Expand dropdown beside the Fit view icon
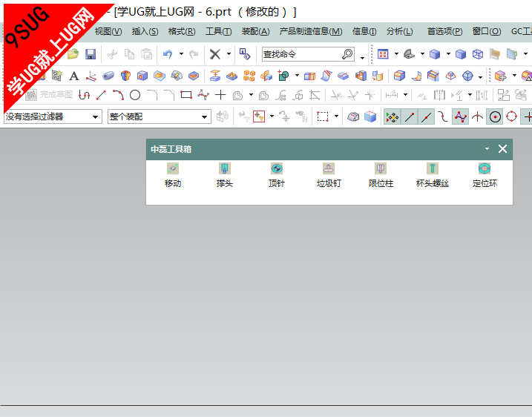This screenshot has height=417, width=532. point(396,54)
